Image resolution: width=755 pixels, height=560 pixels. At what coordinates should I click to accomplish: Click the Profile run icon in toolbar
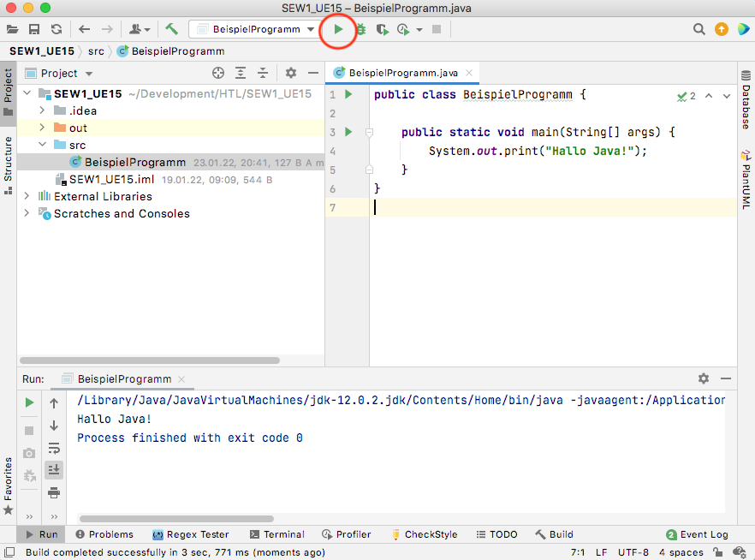pyautogui.click(x=403, y=30)
